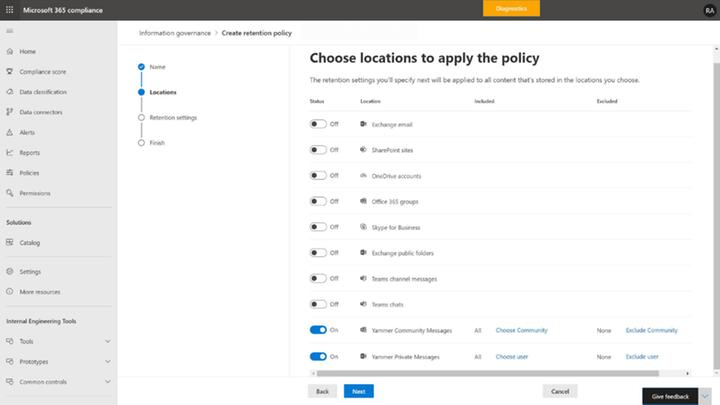This screenshot has height=405, width=720.
Task: Click the Exclude user link
Action: (642, 357)
